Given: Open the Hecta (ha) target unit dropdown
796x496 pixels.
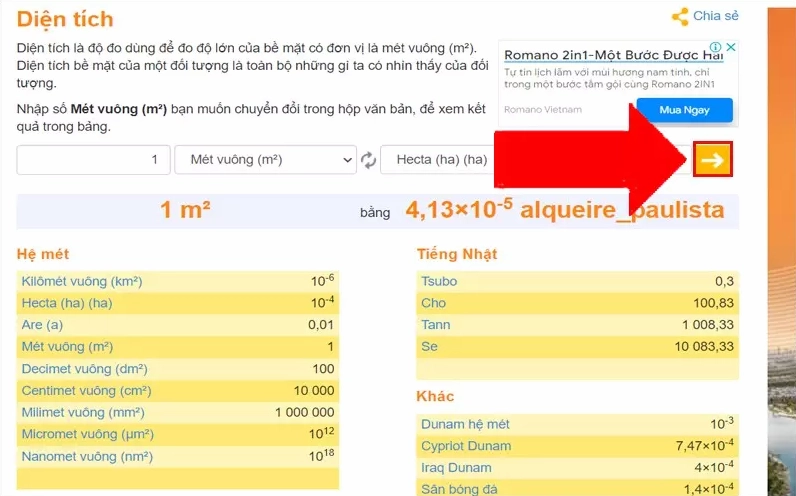Looking at the screenshot, I should coord(440,160).
